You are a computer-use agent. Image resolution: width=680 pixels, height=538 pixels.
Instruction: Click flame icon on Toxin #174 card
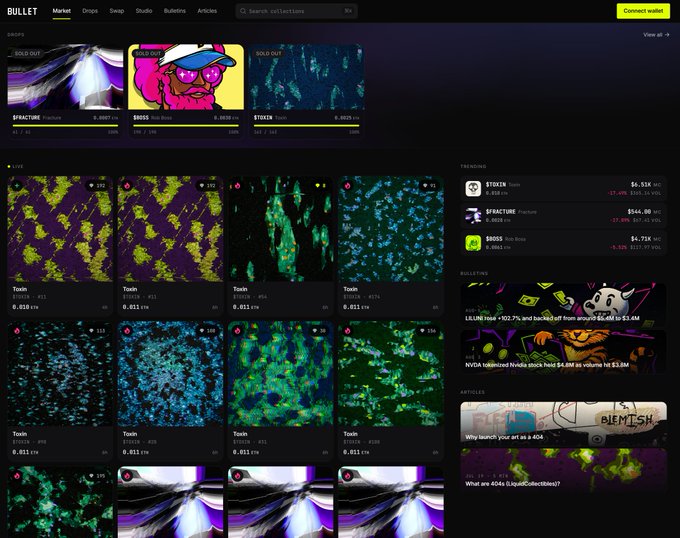coord(348,186)
